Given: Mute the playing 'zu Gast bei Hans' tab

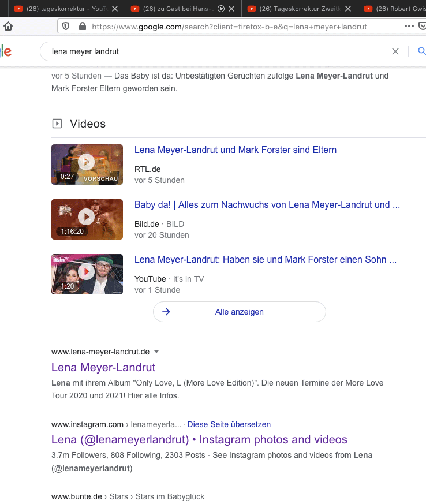Looking at the screenshot, I should tap(221, 9).
